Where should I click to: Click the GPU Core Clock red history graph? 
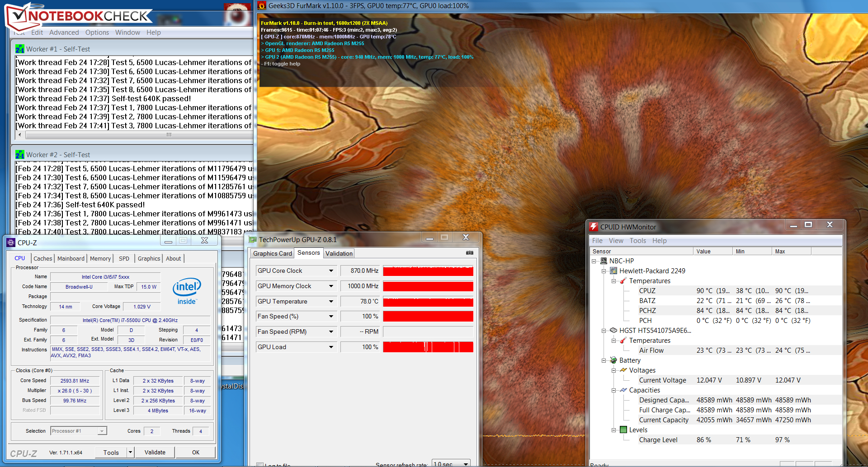428,271
